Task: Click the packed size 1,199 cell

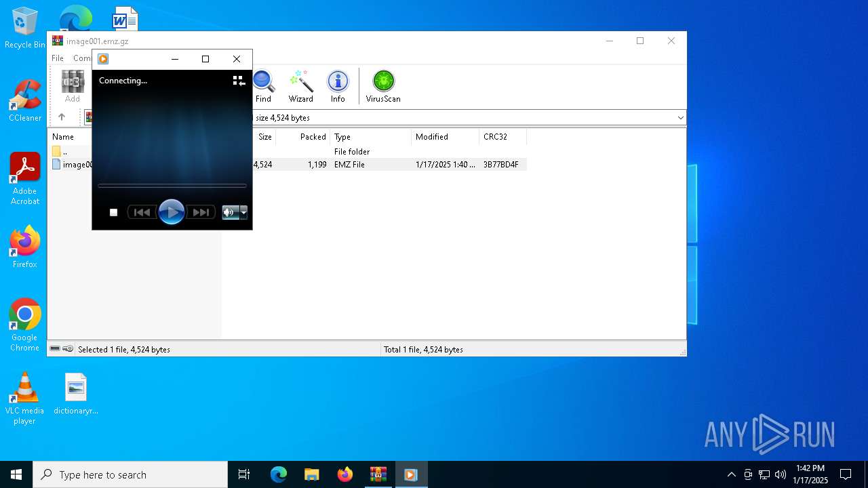Action: point(317,165)
